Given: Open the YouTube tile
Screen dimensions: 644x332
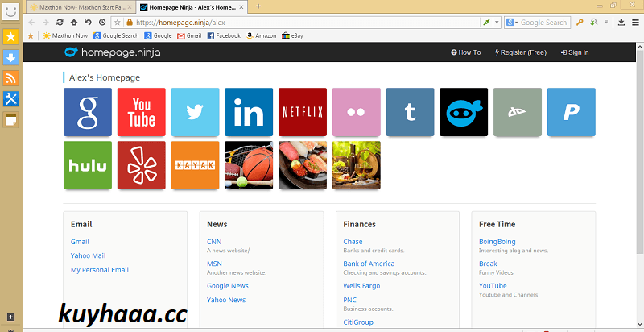Looking at the screenshot, I should (x=142, y=112).
